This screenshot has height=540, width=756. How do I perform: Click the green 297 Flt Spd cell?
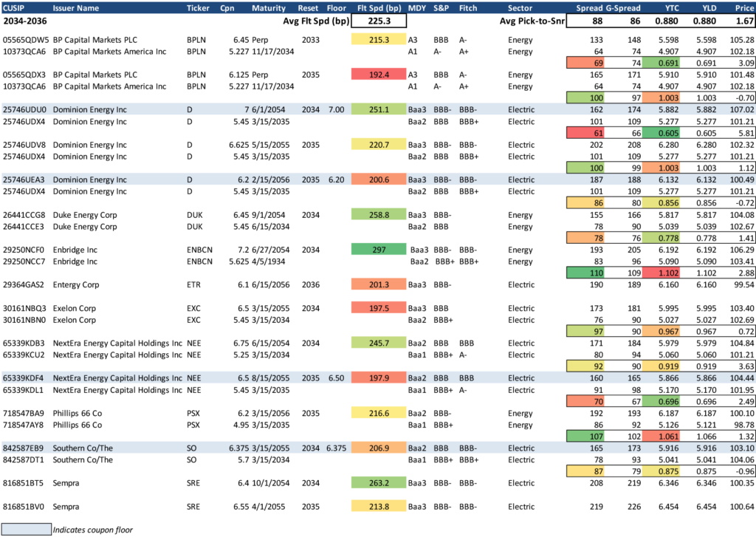tap(378, 250)
